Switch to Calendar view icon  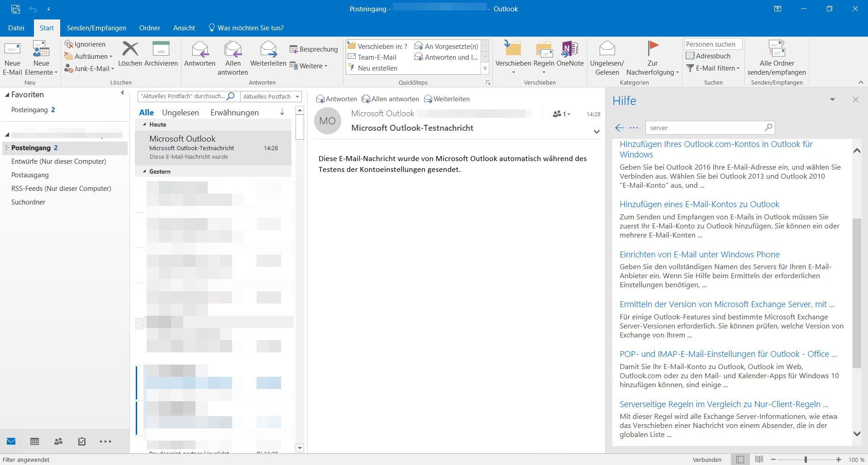tap(34, 441)
